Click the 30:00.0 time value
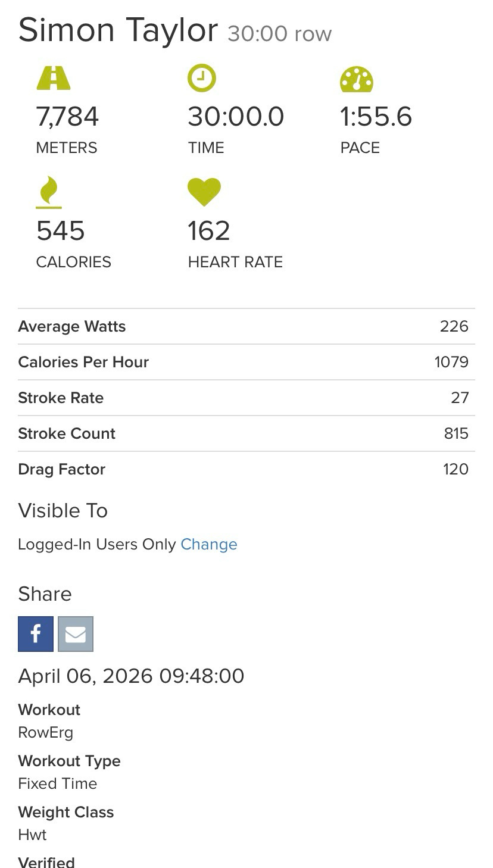 (x=236, y=116)
